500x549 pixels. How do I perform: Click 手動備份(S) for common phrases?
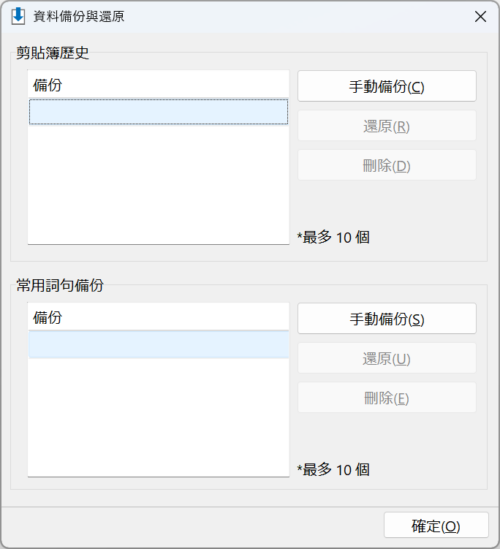coord(387,319)
